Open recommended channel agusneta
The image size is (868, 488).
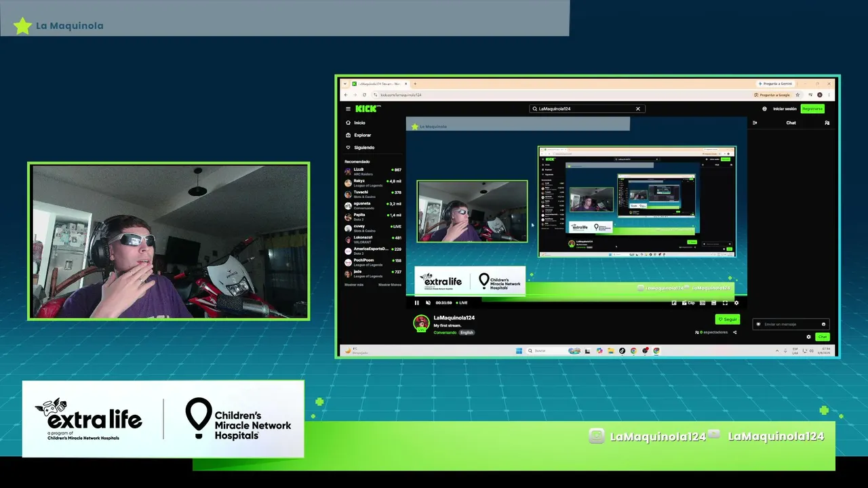click(373, 205)
